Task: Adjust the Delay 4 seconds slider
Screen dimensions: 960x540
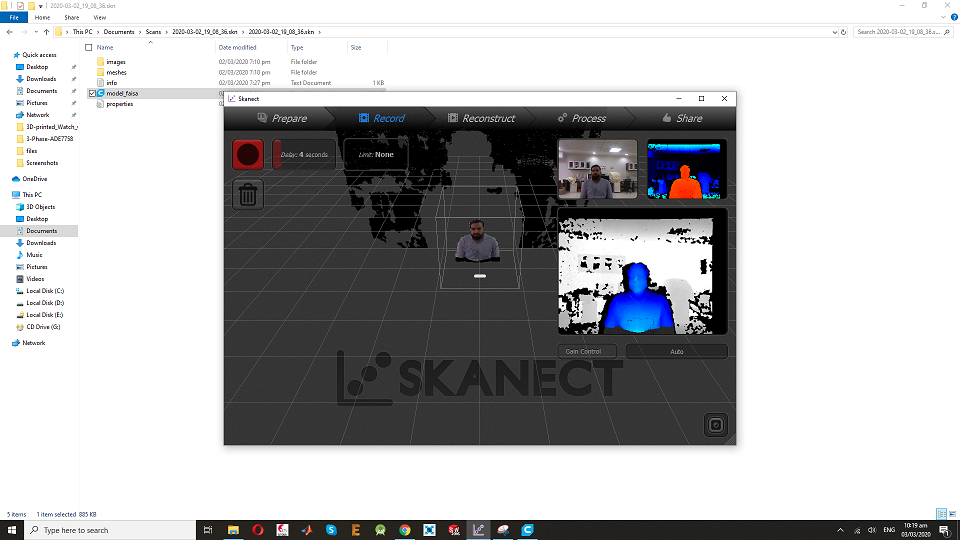Action: click(304, 154)
